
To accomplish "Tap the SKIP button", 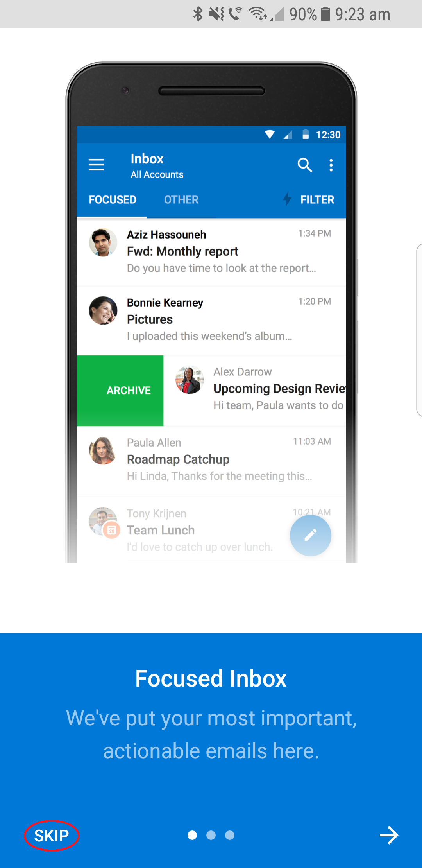I will 52,836.
